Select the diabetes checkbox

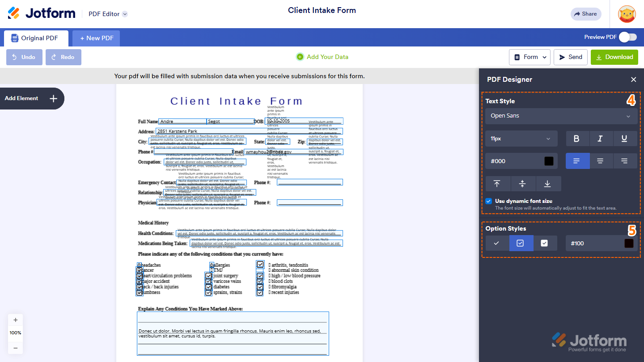coord(208,287)
